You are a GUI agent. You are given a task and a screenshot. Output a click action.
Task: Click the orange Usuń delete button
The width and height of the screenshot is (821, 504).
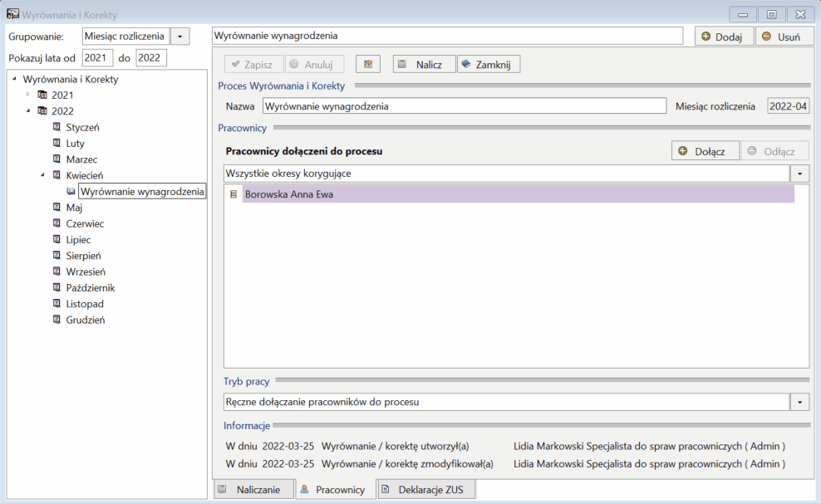pyautogui.click(x=784, y=36)
